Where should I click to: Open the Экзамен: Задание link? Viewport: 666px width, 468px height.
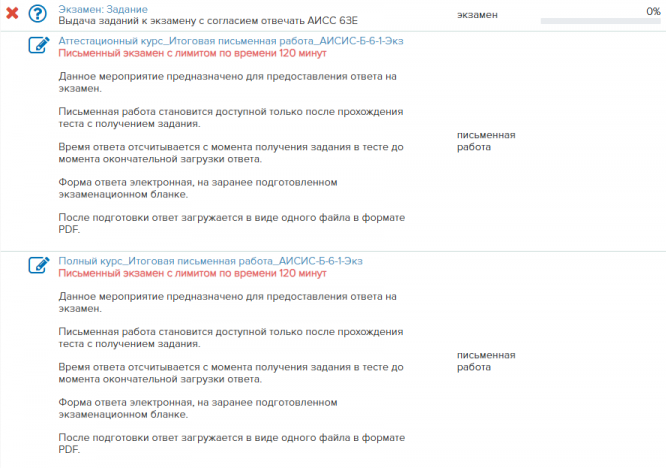[103, 9]
